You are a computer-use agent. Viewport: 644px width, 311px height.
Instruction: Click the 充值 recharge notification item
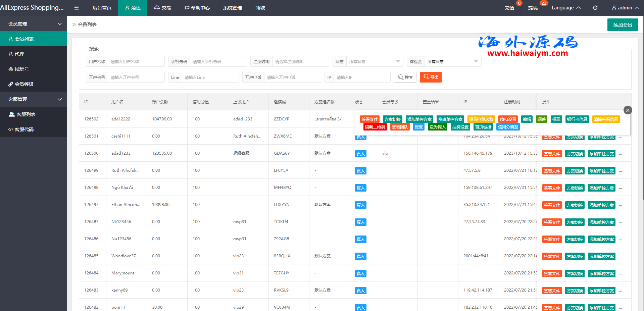click(x=509, y=8)
